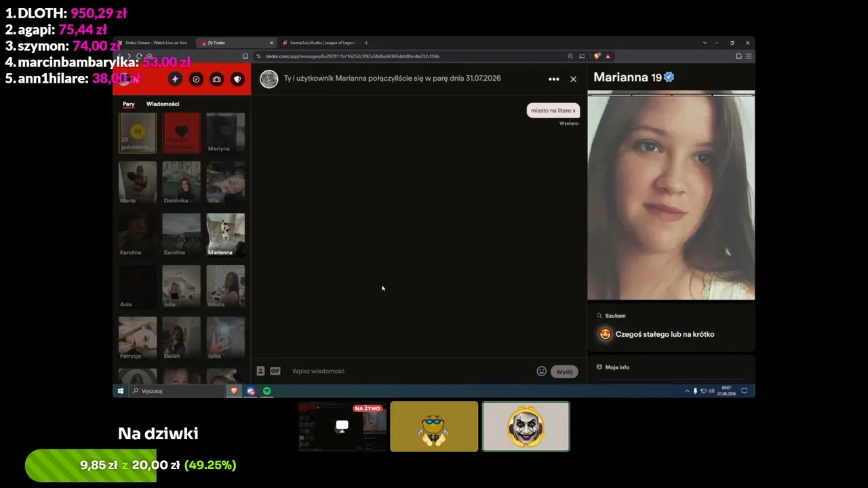Screen dimensions: 868x488
Task: Select the Joker avatar participant tile
Action: coord(526,426)
